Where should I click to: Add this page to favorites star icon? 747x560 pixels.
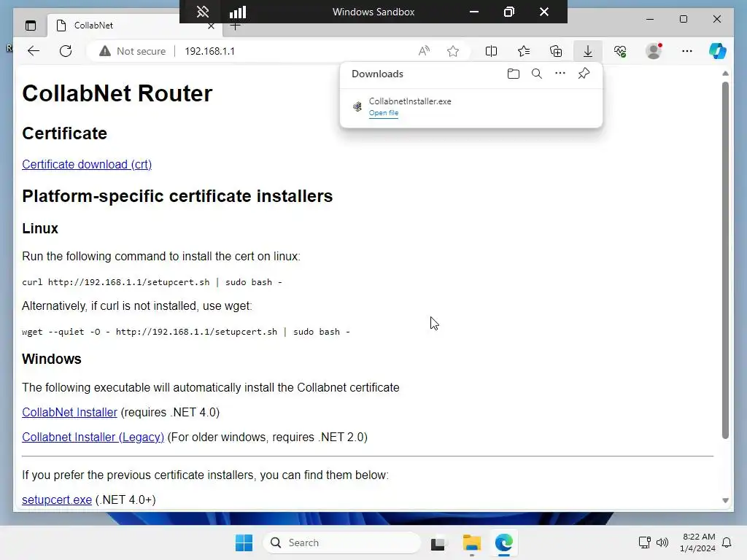(x=453, y=51)
